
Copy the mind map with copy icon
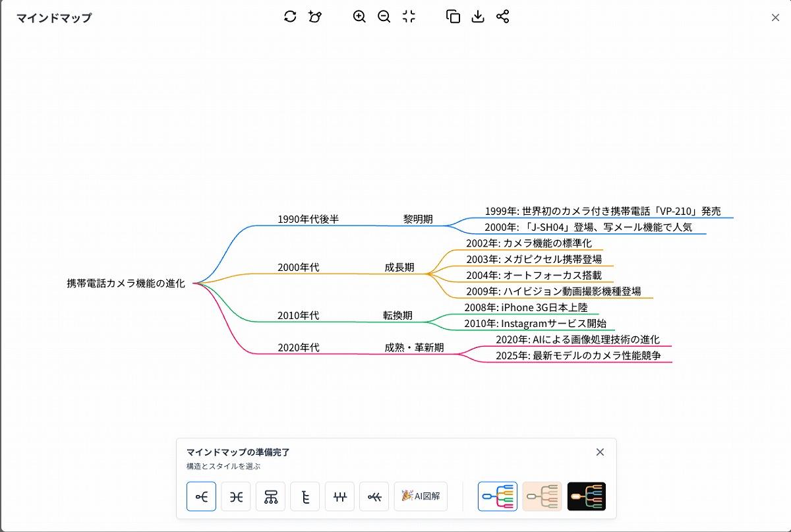click(x=453, y=17)
